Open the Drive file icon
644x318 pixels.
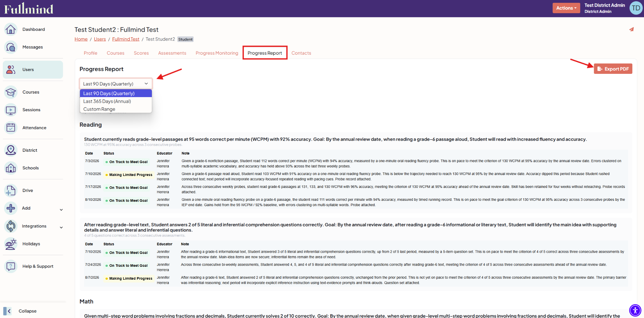click(11, 190)
